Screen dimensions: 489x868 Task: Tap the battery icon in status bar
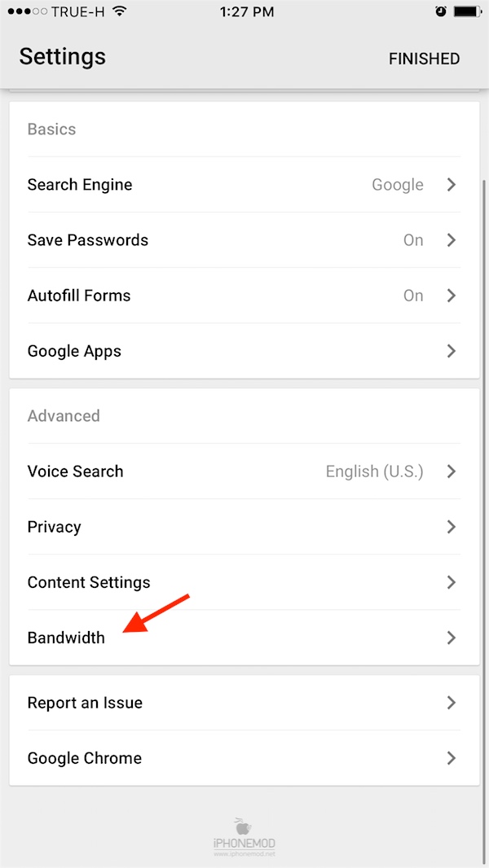469,11
